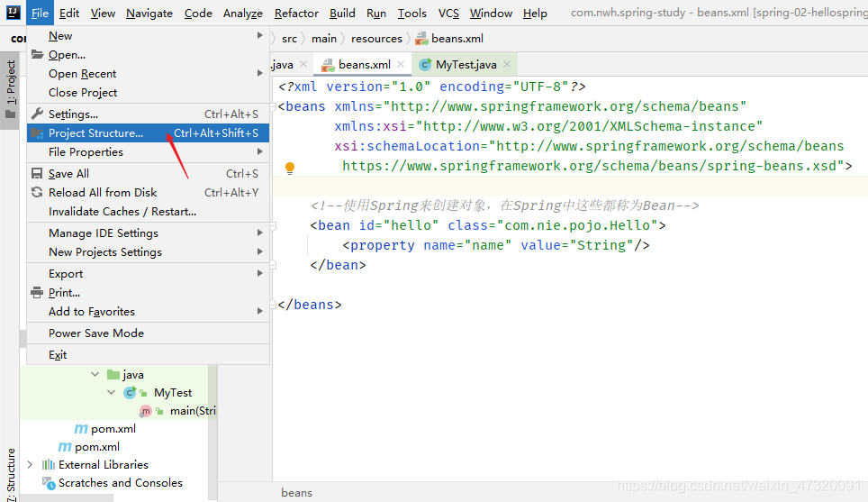The height and width of the screenshot is (502, 868).
Task: Open the Navigate menu
Action: point(149,13)
